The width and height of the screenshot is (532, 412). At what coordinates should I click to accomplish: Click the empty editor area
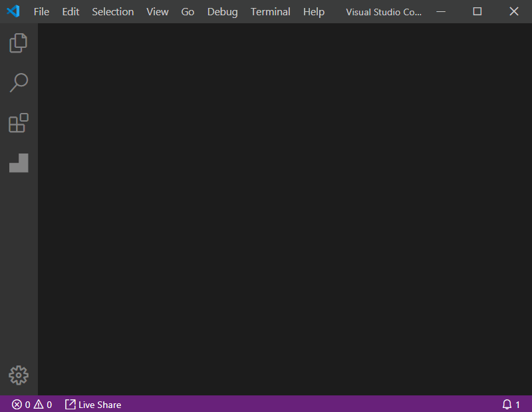[x=285, y=209]
